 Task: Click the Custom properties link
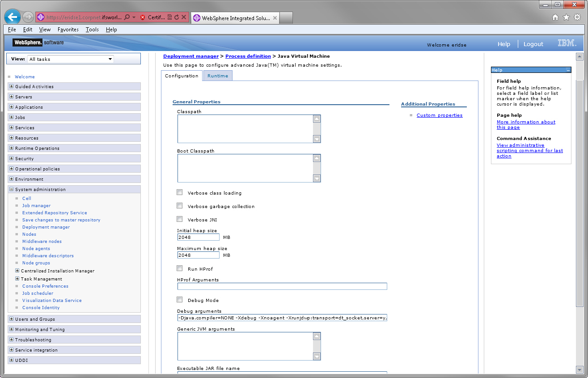pos(440,115)
